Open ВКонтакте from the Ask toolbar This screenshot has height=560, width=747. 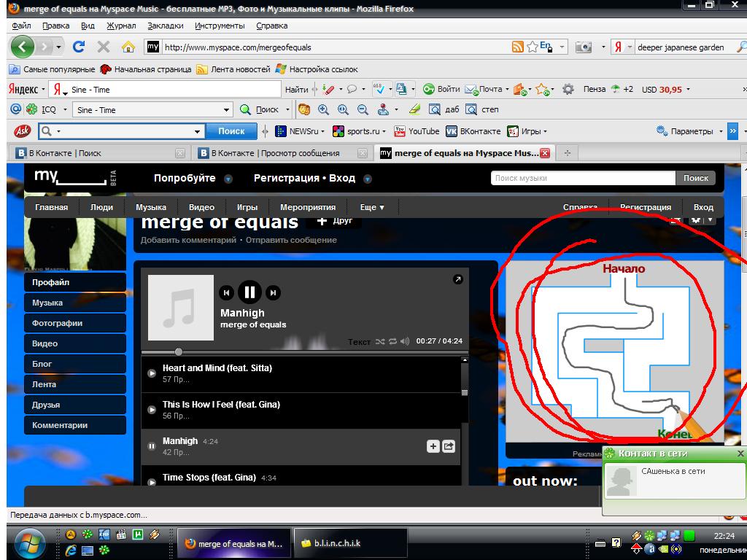[473, 131]
